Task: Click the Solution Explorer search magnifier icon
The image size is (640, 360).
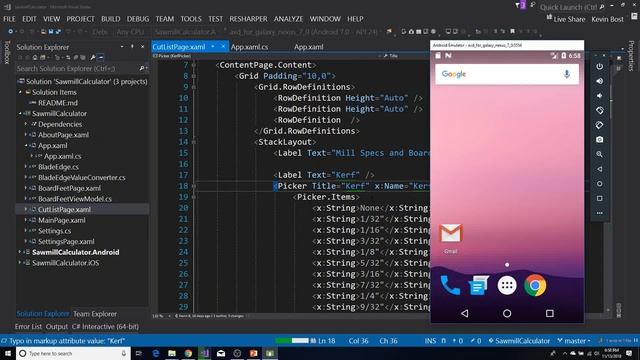Action: tap(142, 69)
